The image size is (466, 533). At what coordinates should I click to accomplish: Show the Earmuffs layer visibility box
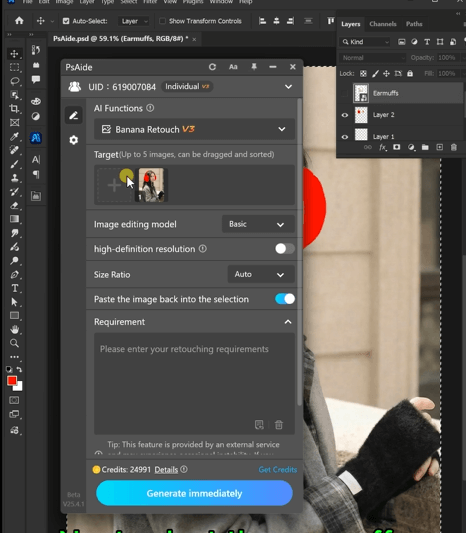click(345, 93)
